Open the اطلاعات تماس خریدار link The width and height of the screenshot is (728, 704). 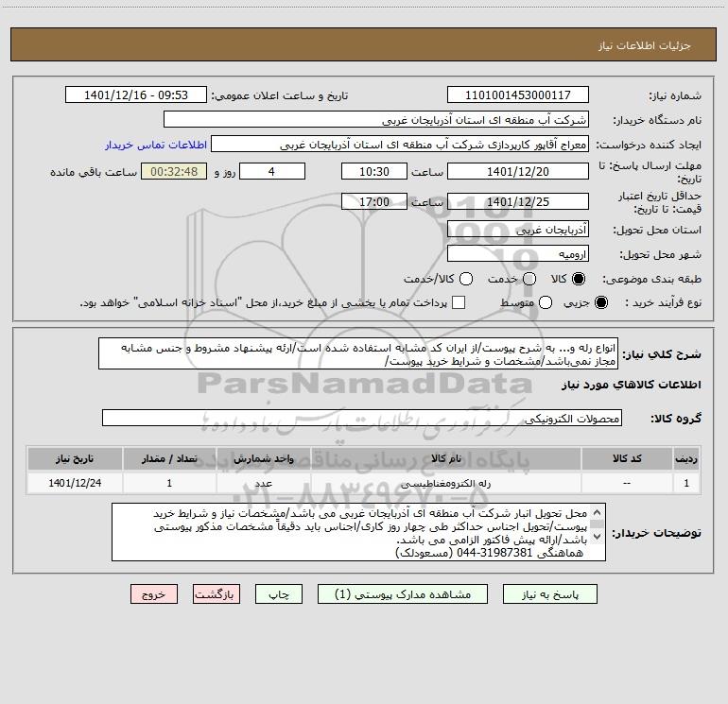click(156, 145)
